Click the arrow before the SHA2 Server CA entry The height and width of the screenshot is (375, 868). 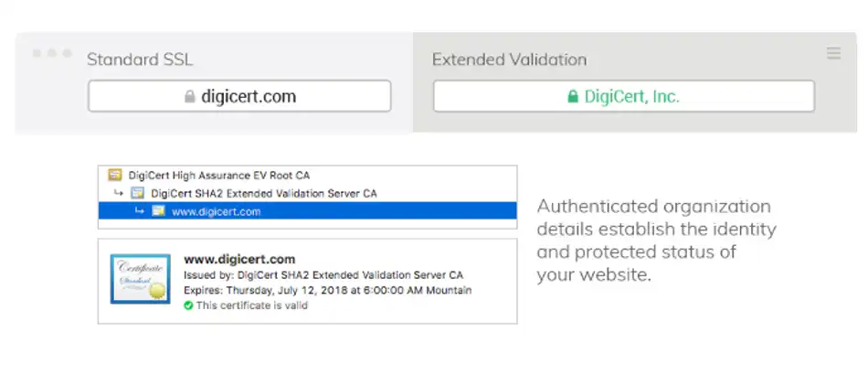[x=119, y=193]
